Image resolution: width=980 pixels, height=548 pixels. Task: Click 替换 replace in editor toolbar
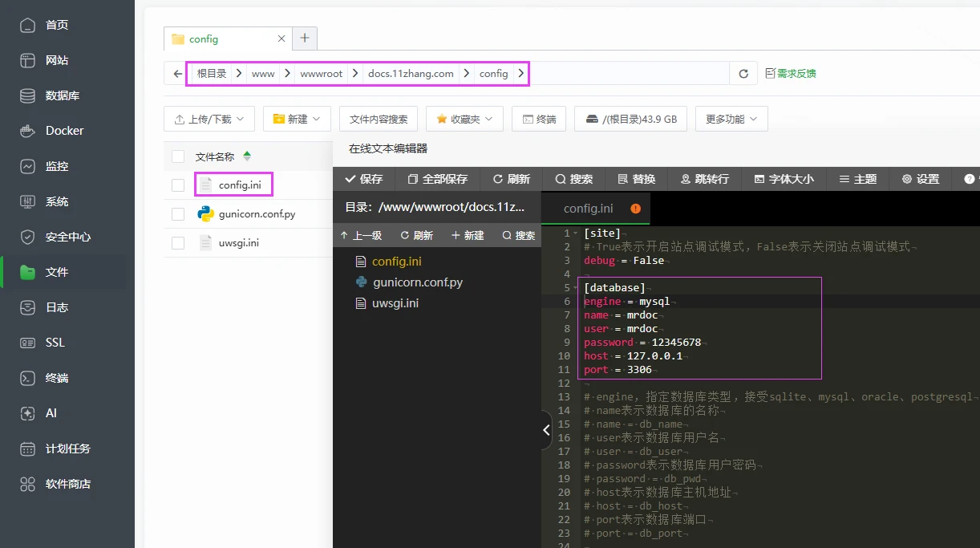pyautogui.click(x=637, y=179)
